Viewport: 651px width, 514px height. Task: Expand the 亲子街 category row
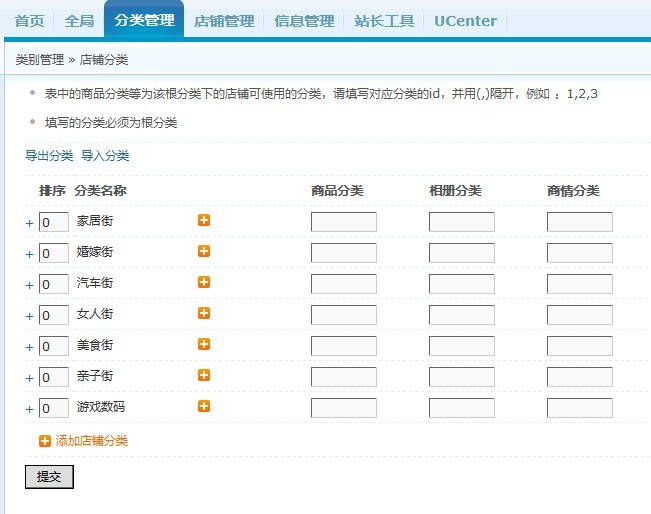tap(29, 378)
